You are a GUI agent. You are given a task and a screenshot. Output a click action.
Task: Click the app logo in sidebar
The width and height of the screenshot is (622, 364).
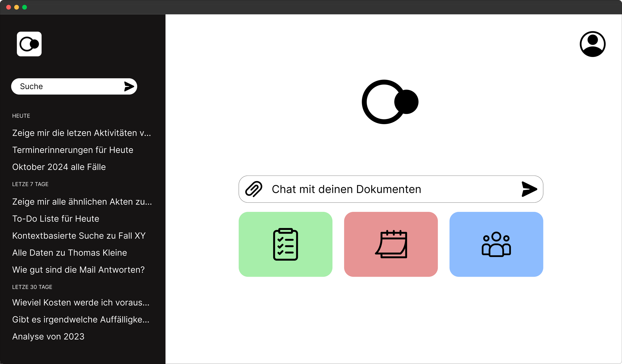pos(29,44)
